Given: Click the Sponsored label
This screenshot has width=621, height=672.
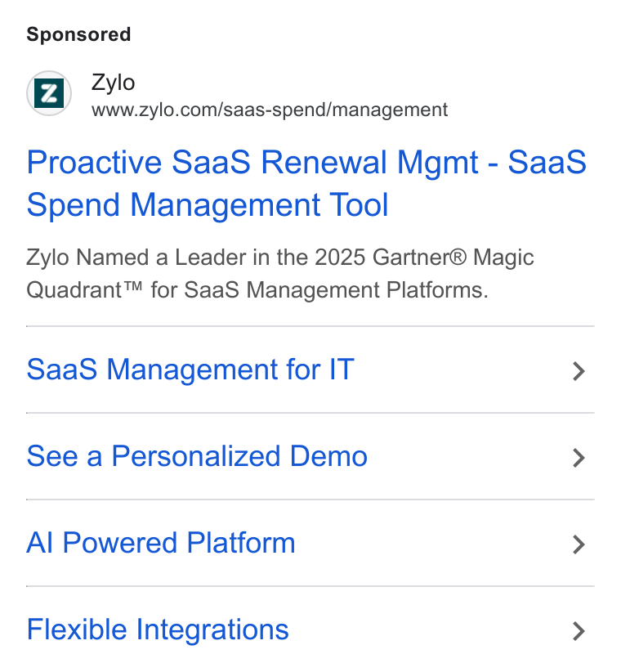Looking at the screenshot, I should click(x=78, y=34).
